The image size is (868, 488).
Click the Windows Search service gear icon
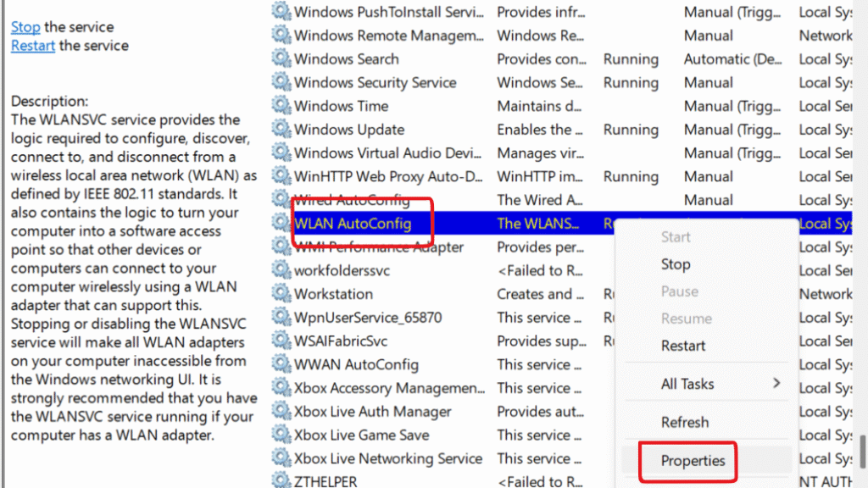click(x=281, y=58)
